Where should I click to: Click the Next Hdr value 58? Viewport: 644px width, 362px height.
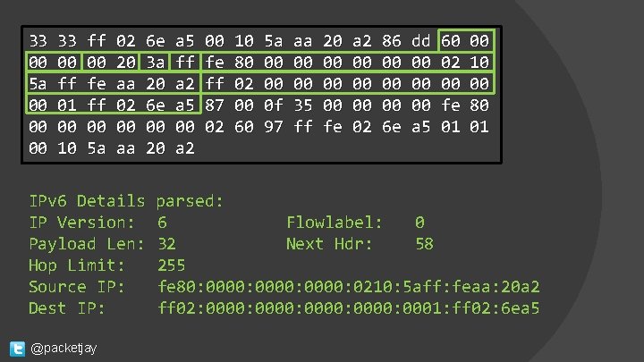coord(424,244)
